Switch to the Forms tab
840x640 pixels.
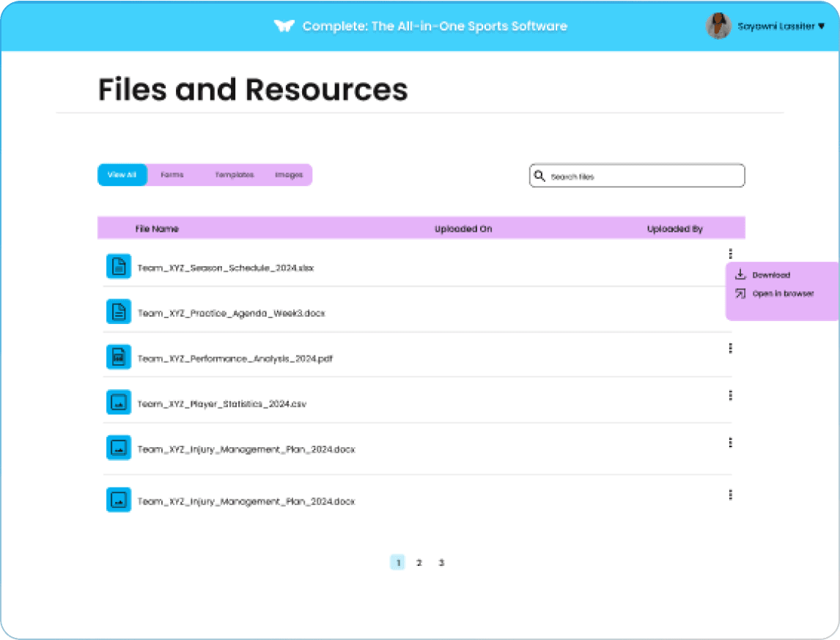click(172, 175)
